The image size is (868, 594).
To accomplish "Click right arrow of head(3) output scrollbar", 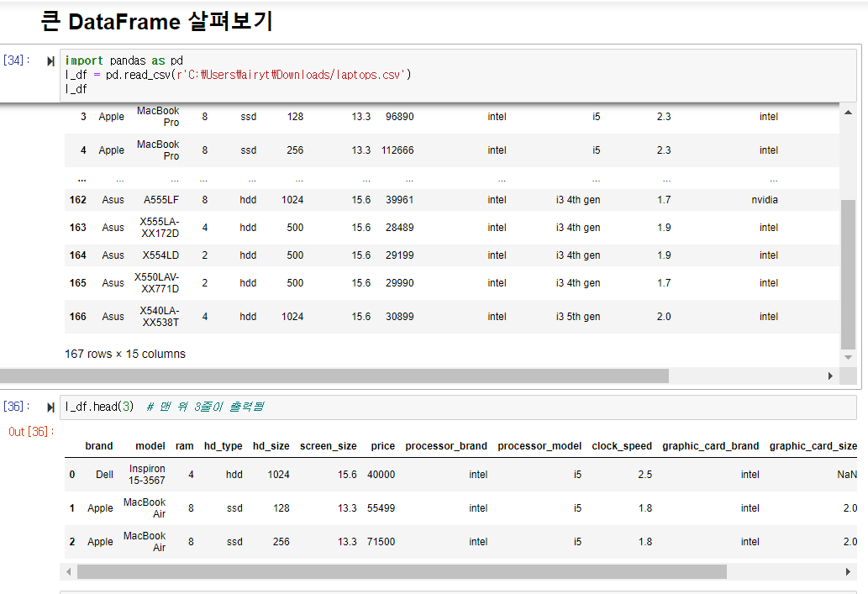I will (848, 572).
